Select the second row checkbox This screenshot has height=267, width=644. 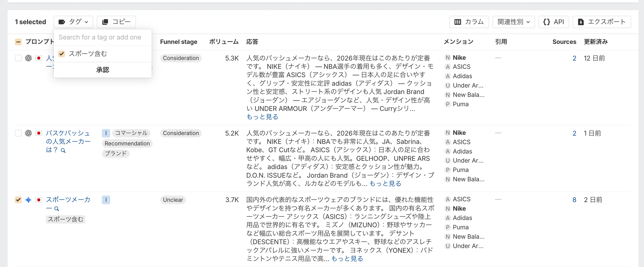pos(18,133)
